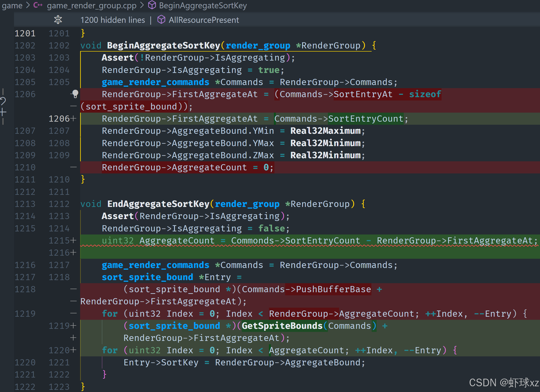Screen dimensions: 540x392
Task: Click the EndAggregateSortKey function name
Action: pos(158,204)
